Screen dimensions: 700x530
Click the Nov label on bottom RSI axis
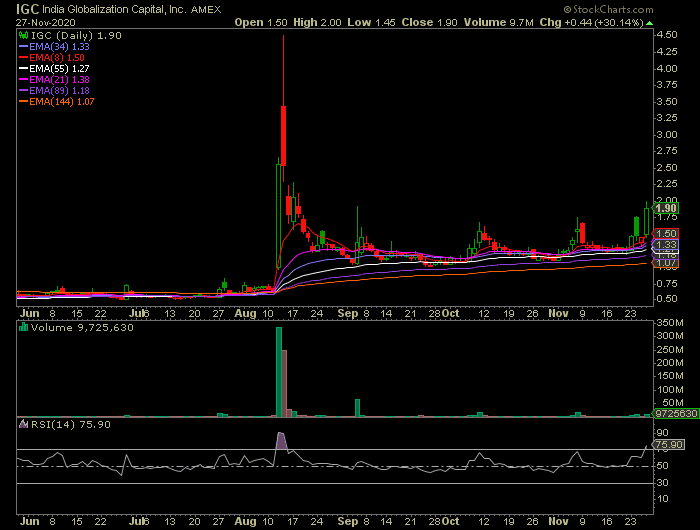558,522
